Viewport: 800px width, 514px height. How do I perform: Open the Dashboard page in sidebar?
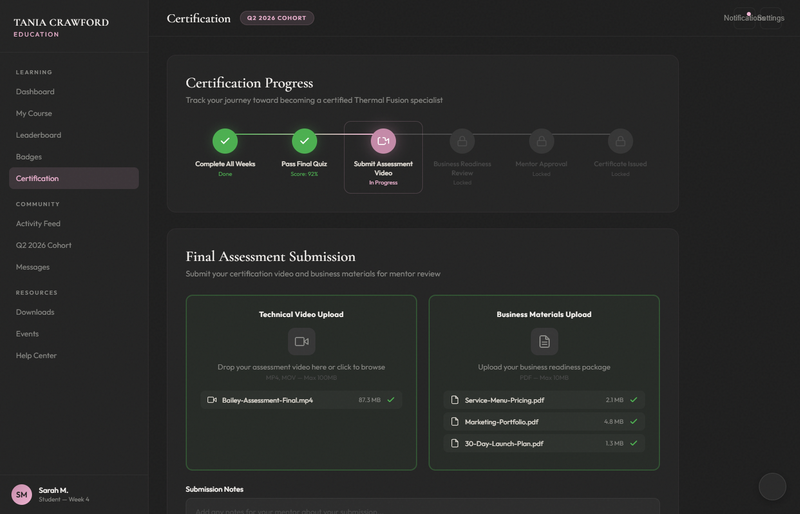pos(74,92)
